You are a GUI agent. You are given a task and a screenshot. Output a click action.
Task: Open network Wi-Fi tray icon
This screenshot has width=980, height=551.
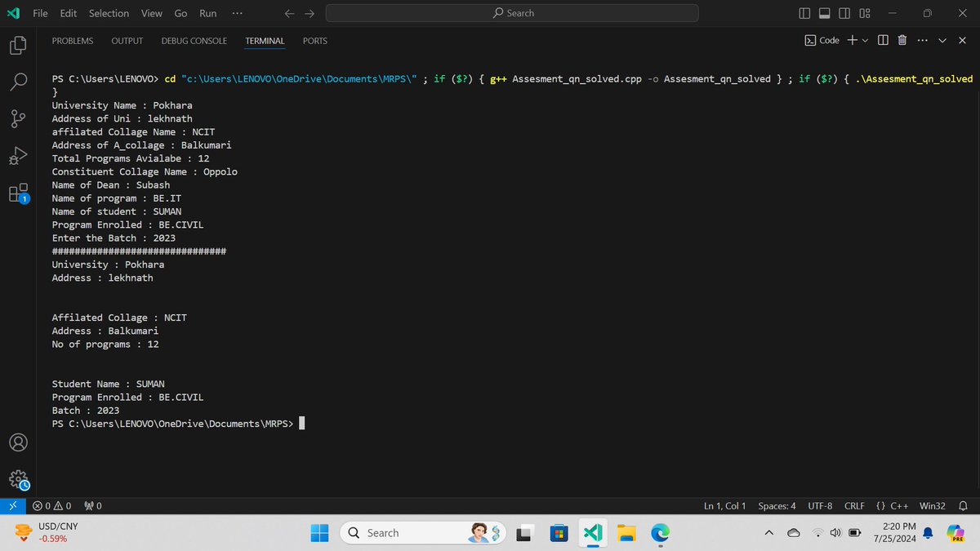click(x=818, y=533)
